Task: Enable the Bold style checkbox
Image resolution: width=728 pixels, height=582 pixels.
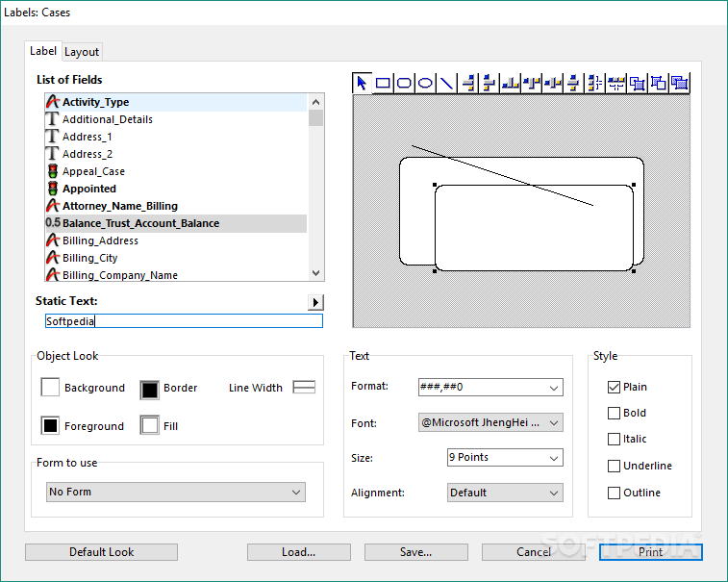Action: click(x=614, y=413)
